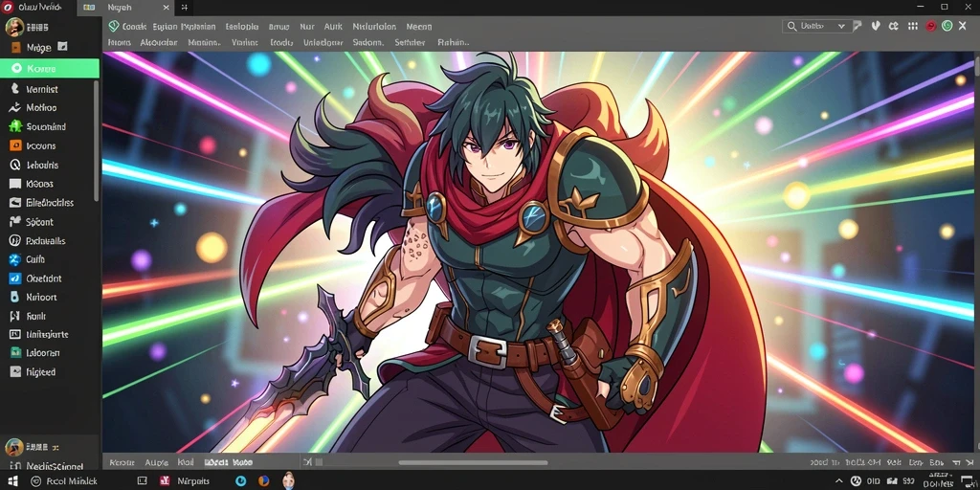Image resolution: width=980 pixels, height=490 pixels.
Task: Click the red circular icon in the top toolbar
Action: 930,26
